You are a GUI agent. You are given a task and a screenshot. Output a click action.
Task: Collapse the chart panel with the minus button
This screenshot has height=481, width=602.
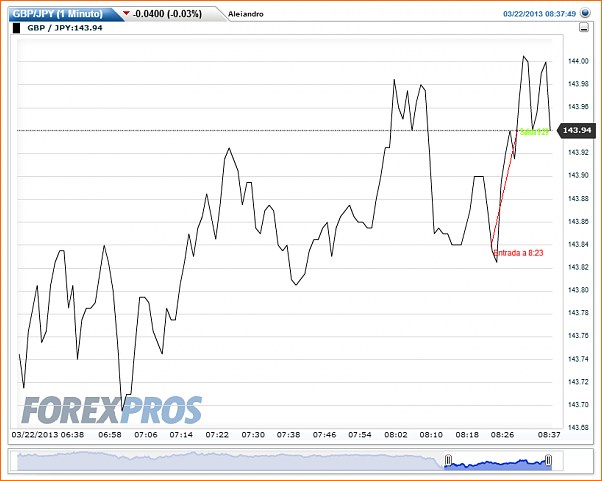tap(584, 28)
